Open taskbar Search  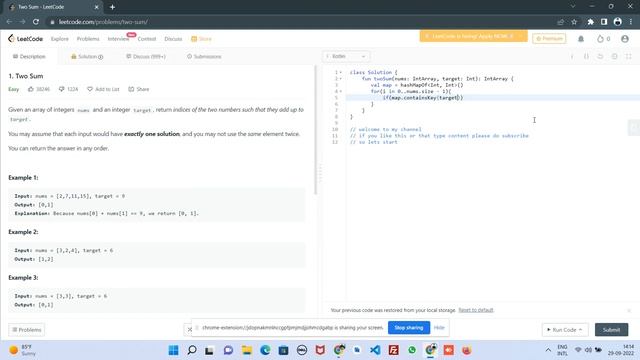(x=192, y=350)
